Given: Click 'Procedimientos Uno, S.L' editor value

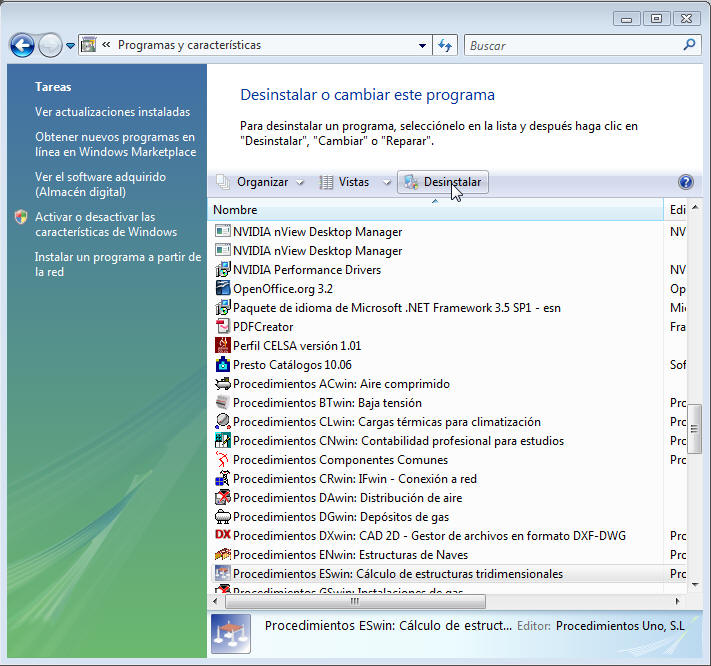Looking at the screenshot, I should [x=620, y=626].
